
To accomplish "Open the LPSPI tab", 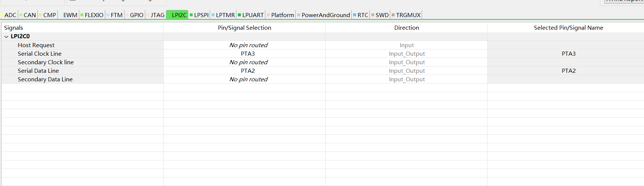I will coord(199,15).
